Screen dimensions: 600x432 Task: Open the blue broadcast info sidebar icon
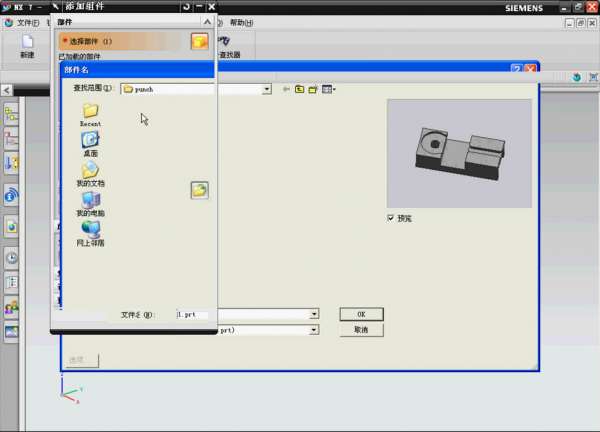[x=11, y=195]
